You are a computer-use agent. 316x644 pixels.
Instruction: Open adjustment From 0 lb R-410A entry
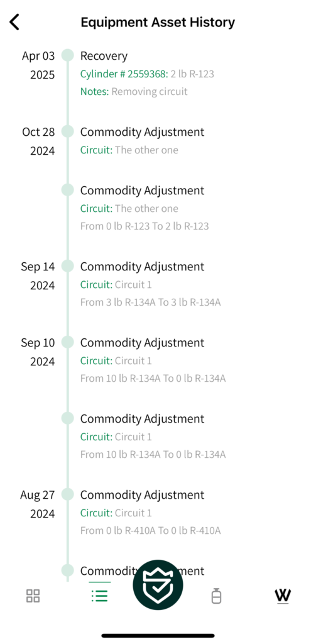pos(151,513)
